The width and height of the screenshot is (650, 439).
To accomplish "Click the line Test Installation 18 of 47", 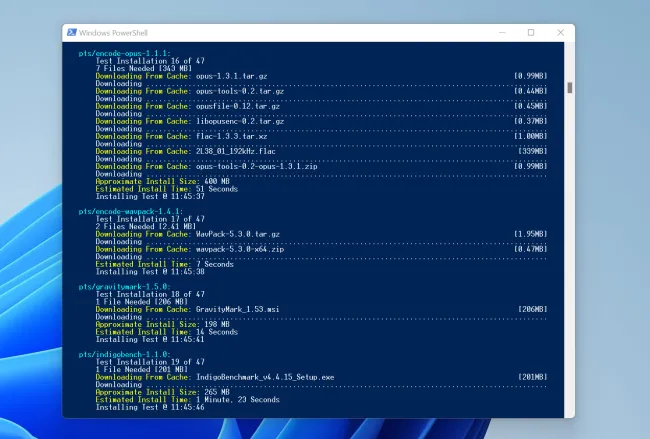I will [x=150, y=294].
